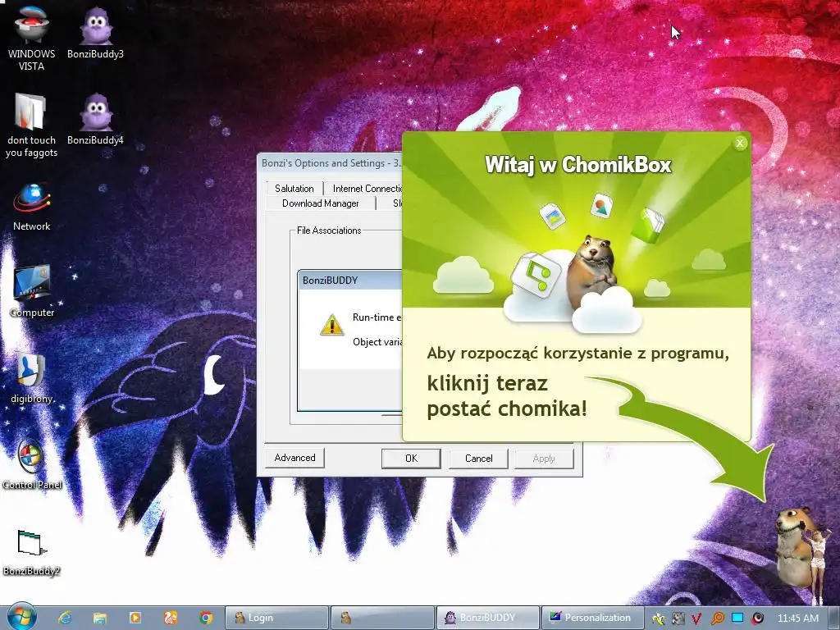Viewport: 840px width, 630px height.
Task: Switch to the BonziBUDDY taskbar window
Action: (x=489, y=618)
